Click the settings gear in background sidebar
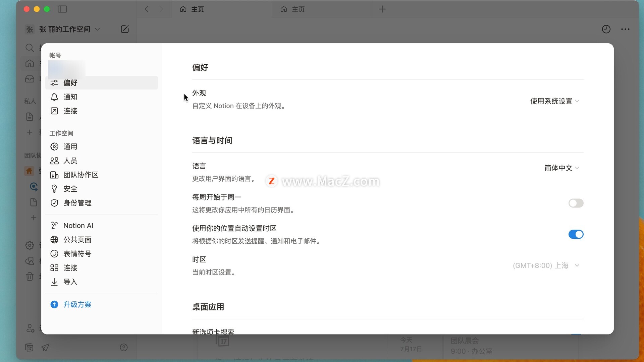This screenshot has width=644, height=362. [30, 245]
